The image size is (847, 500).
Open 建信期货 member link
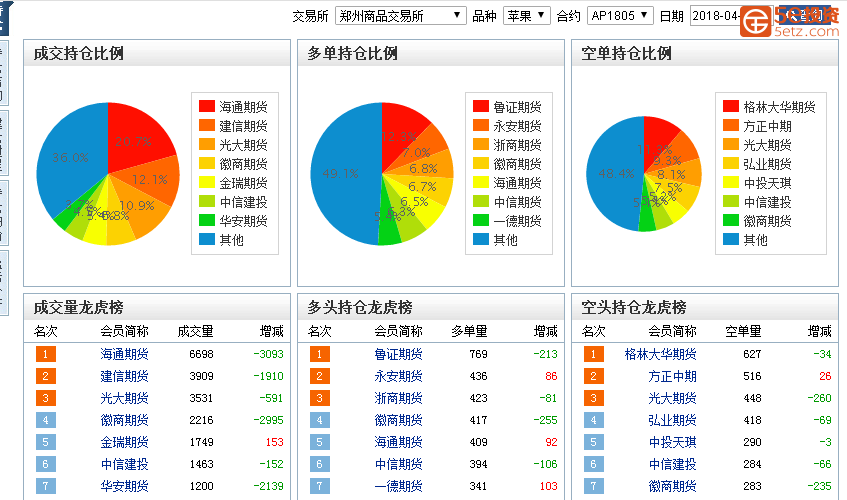(124, 376)
